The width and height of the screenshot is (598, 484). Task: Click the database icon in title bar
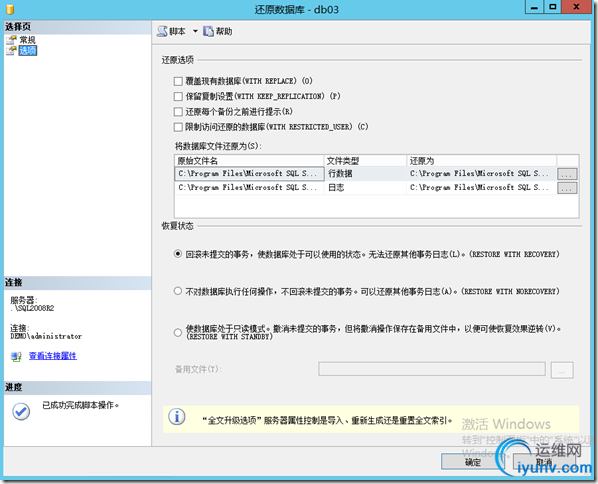tap(10, 9)
